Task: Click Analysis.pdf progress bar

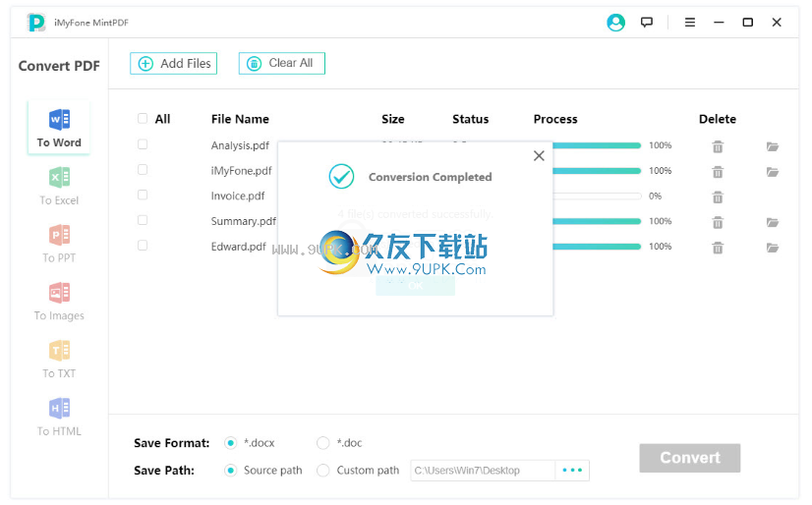Action: point(597,145)
